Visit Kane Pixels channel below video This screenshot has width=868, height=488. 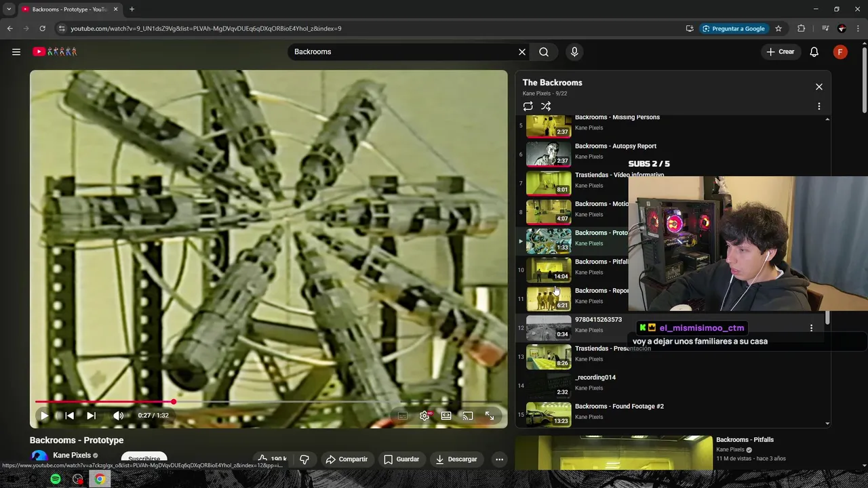coord(72,455)
